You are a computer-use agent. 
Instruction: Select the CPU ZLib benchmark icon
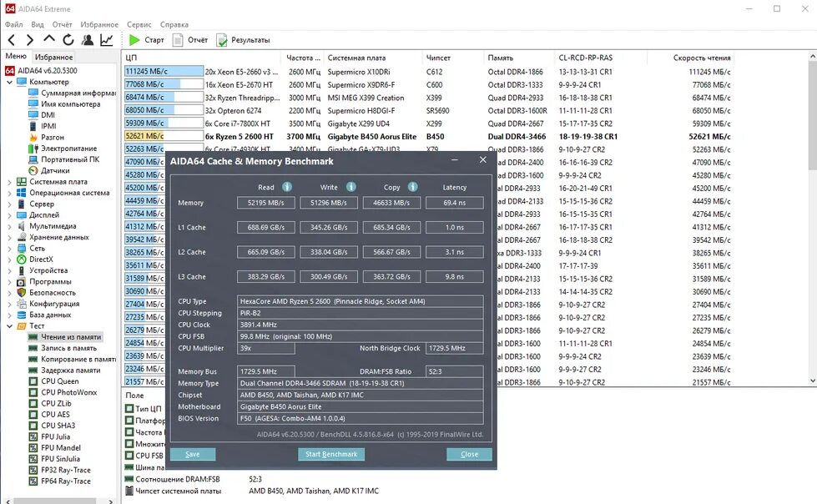pos(33,403)
